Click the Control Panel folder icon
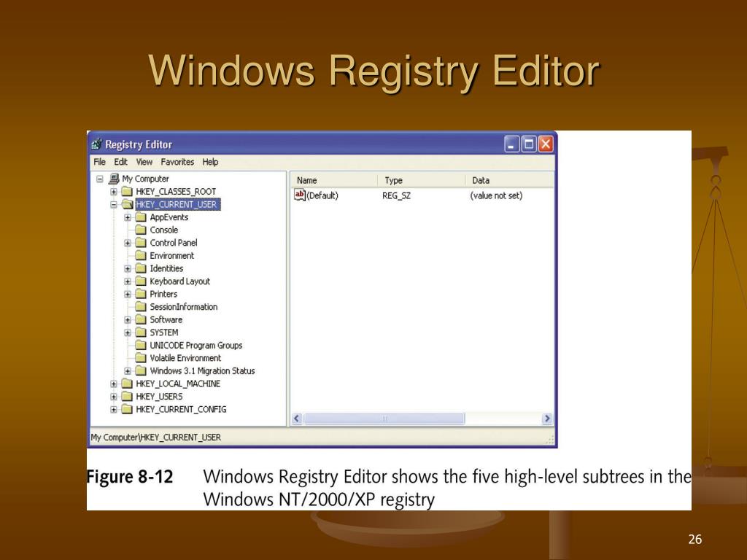Screen dimensions: 747x560 141,243
